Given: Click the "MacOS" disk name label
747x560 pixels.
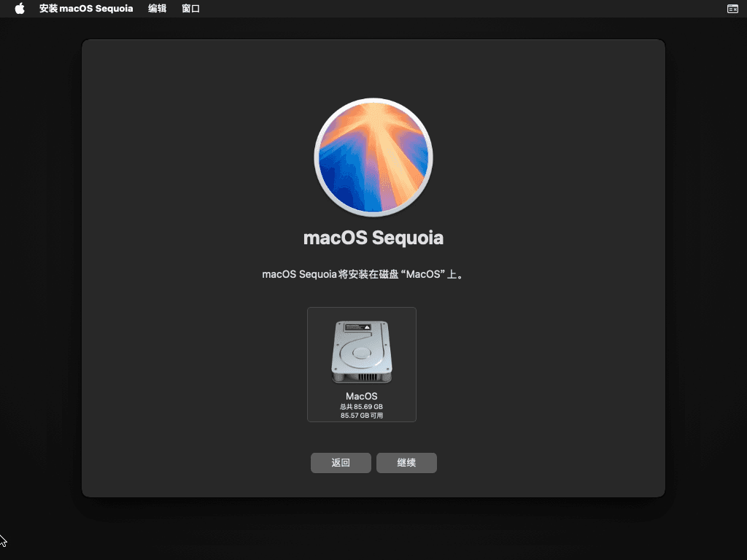Looking at the screenshot, I should click(362, 397).
